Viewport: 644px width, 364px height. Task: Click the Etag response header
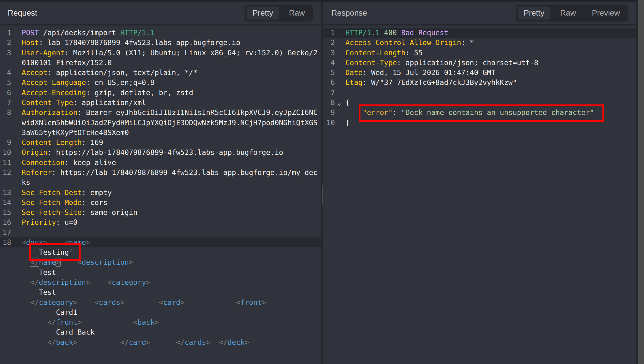tap(431, 83)
